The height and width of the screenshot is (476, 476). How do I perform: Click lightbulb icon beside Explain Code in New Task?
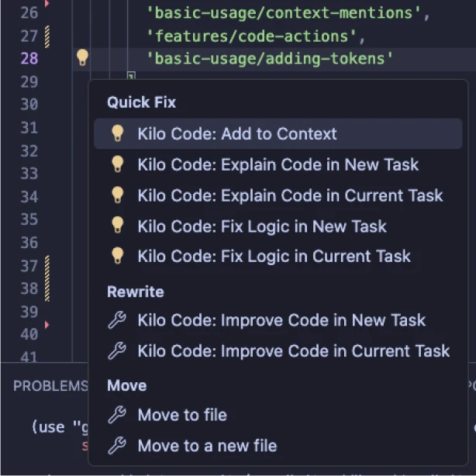[118, 164]
